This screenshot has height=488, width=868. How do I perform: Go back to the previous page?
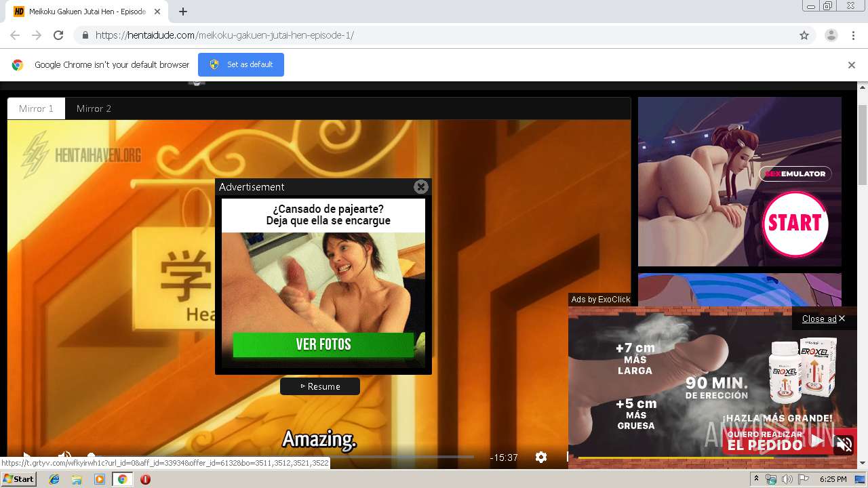pos(15,35)
